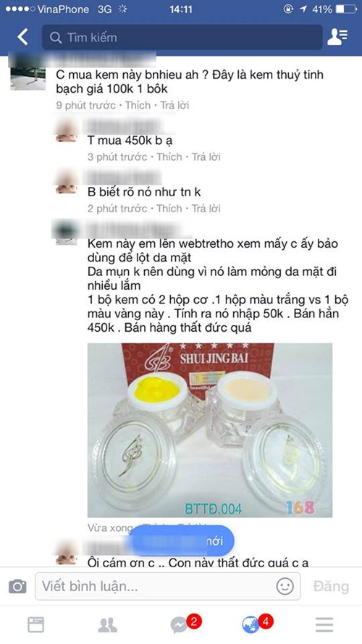Screen dimensions: 362x644
Task: Tap the Tìm kiếm search field
Action: point(182,38)
